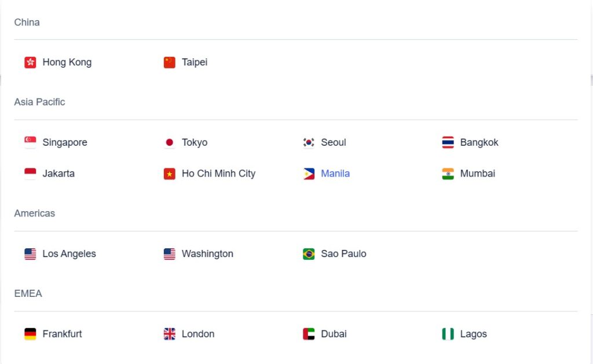
Task: Click the South Korea flag icon
Action: (x=309, y=142)
